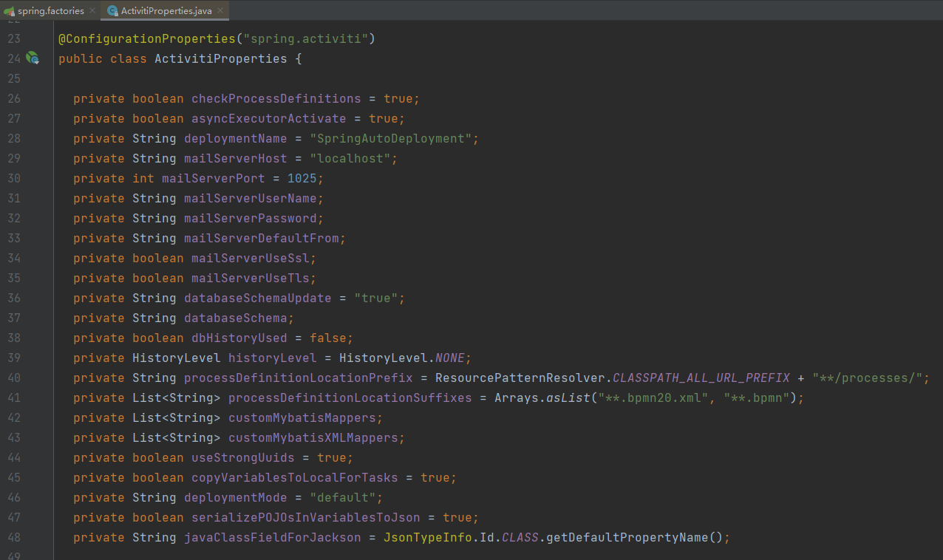Click the asList method call
943x560 pixels.
coord(568,397)
